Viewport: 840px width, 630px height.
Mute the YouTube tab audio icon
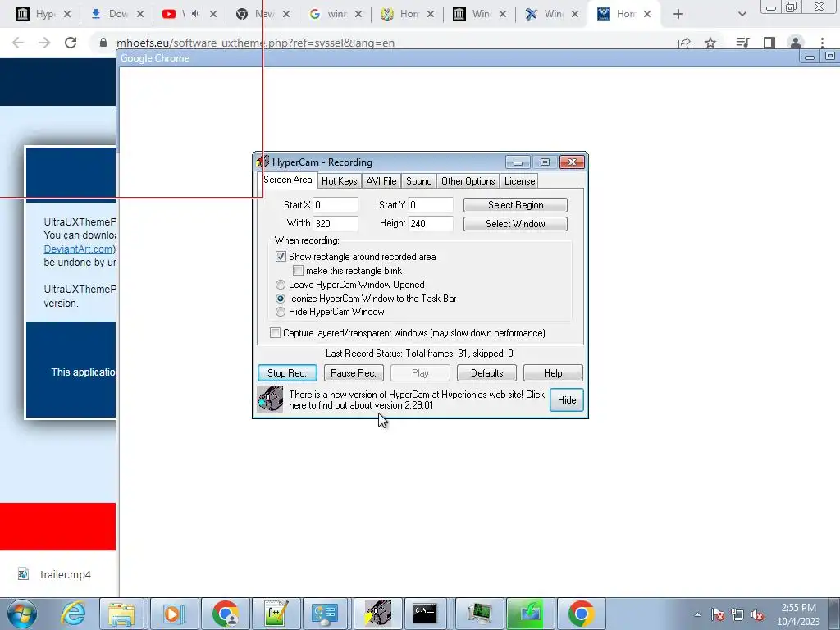[195, 14]
